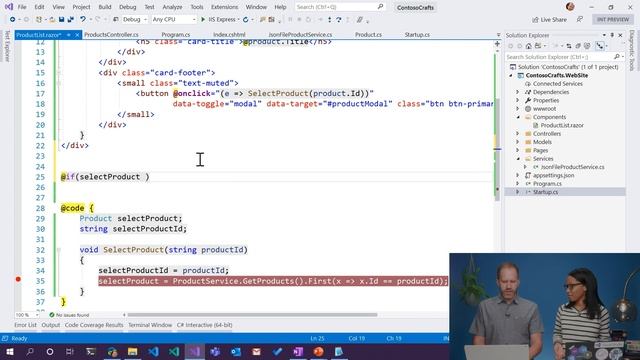Collapse the Services folder
The width and height of the screenshot is (640, 360).
(x=518, y=159)
